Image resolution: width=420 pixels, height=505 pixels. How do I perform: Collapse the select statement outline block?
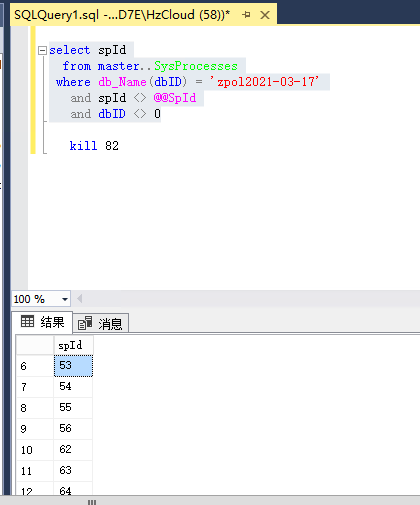(42, 50)
